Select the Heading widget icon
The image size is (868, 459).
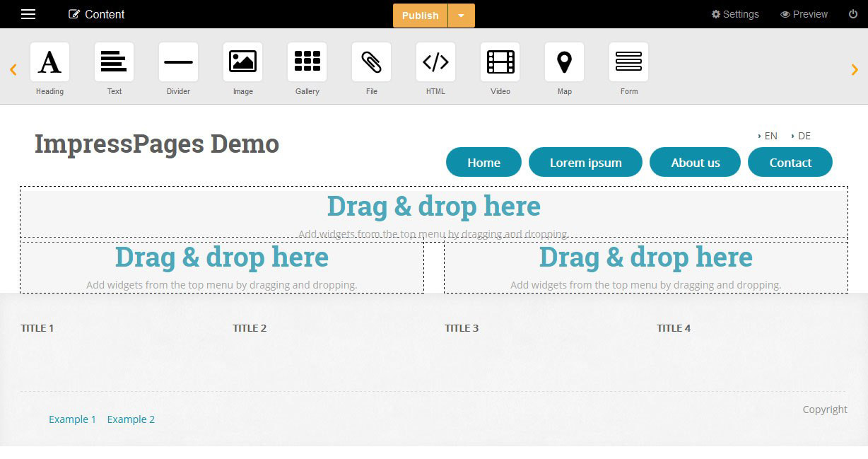point(49,62)
